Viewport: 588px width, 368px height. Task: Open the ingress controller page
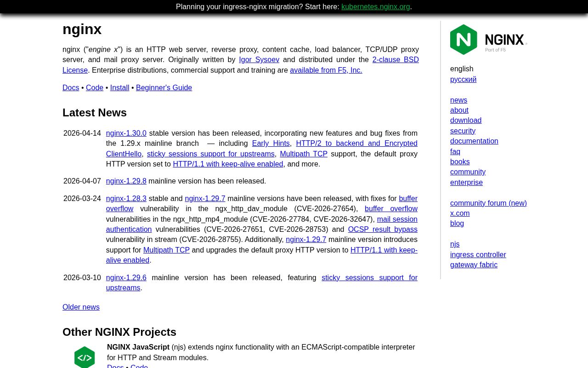click(478, 254)
